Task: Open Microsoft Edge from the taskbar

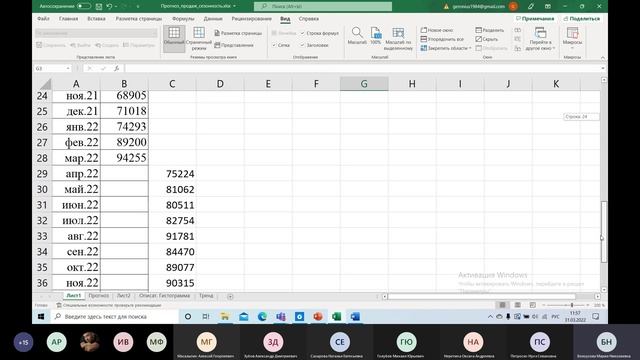Action: [x=262, y=316]
